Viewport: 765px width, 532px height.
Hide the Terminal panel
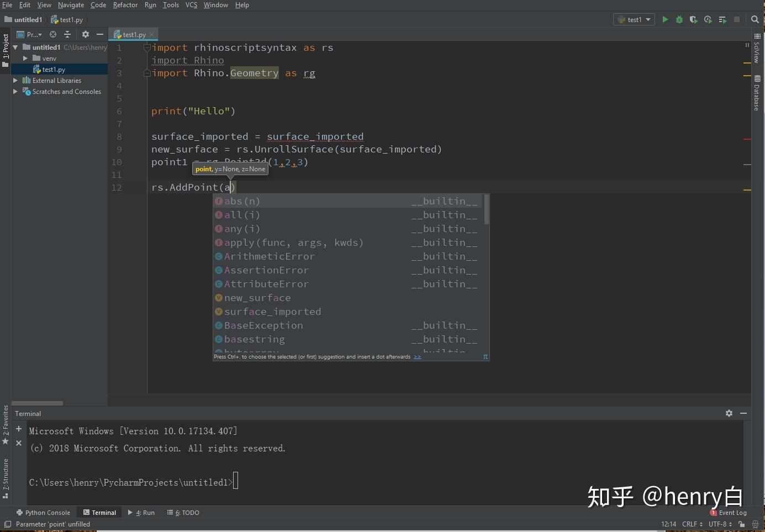point(743,413)
